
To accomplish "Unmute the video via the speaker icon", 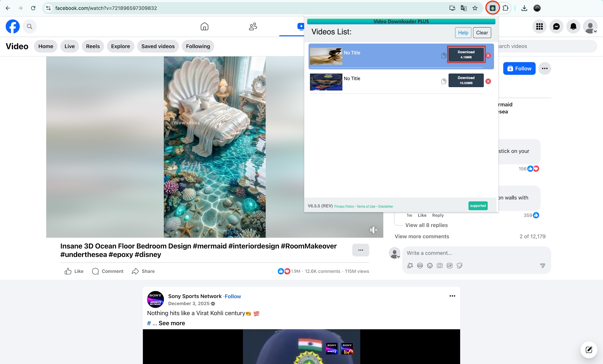I will [x=373, y=230].
